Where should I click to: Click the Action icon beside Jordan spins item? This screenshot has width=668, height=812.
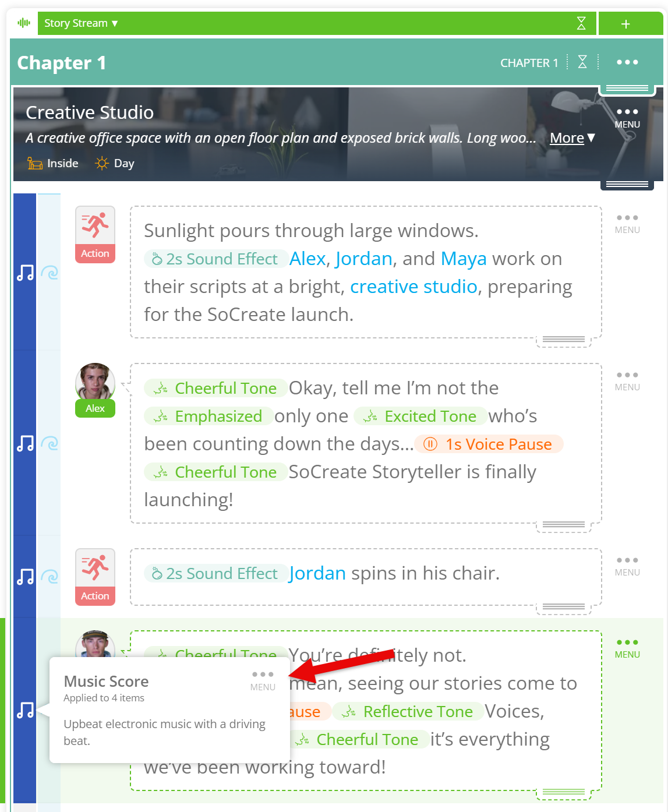95,577
